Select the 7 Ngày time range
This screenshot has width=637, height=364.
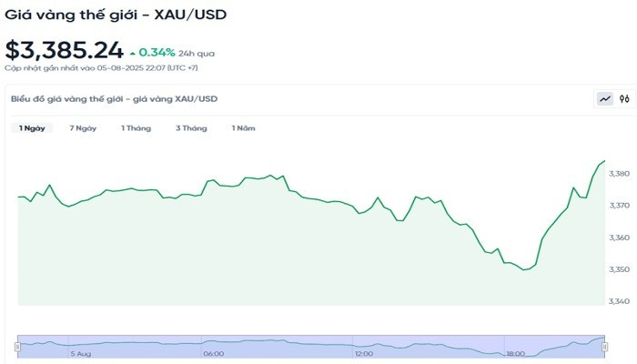(x=83, y=128)
